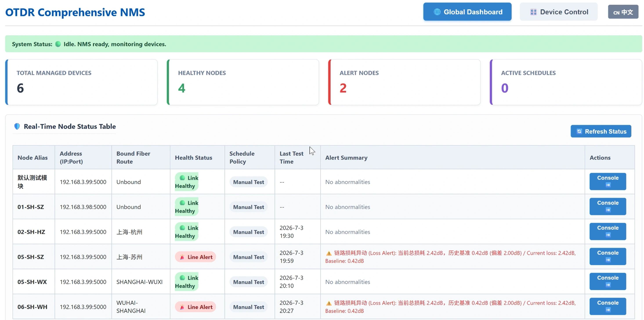Open Console for node 02-SH-HZ

(608, 232)
